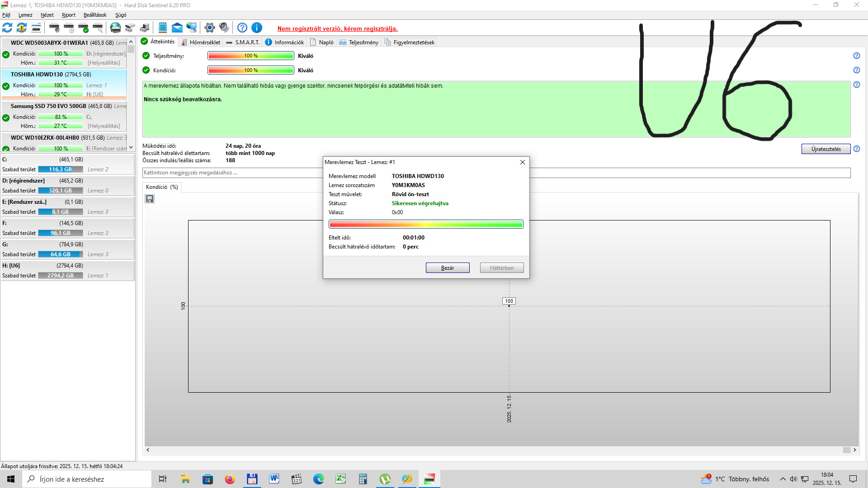The height and width of the screenshot is (488, 868).
Task: Click the registration warning link
Action: (x=337, y=28)
